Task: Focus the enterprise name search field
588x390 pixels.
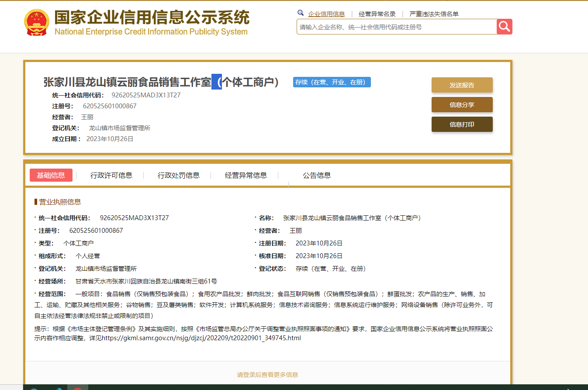Action: pos(397,27)
